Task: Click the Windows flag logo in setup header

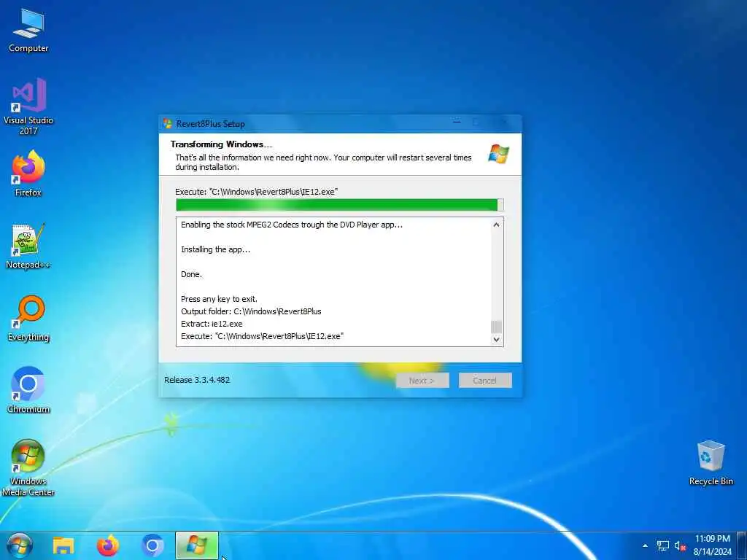Action: (x=499, y=155)
